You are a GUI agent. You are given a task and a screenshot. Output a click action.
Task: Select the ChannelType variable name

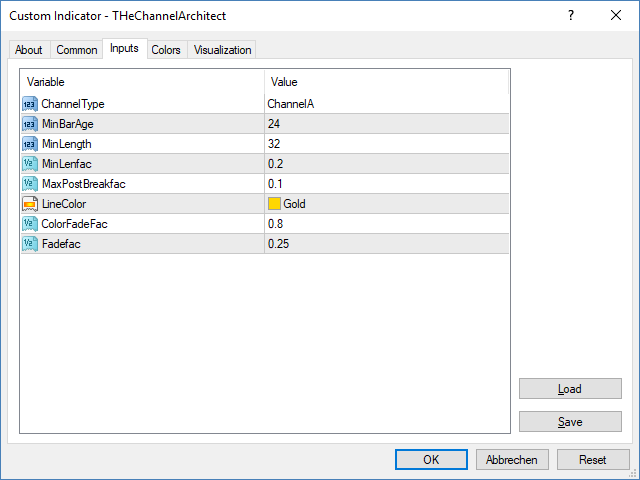pyautogui.click(x=73, y=104)
